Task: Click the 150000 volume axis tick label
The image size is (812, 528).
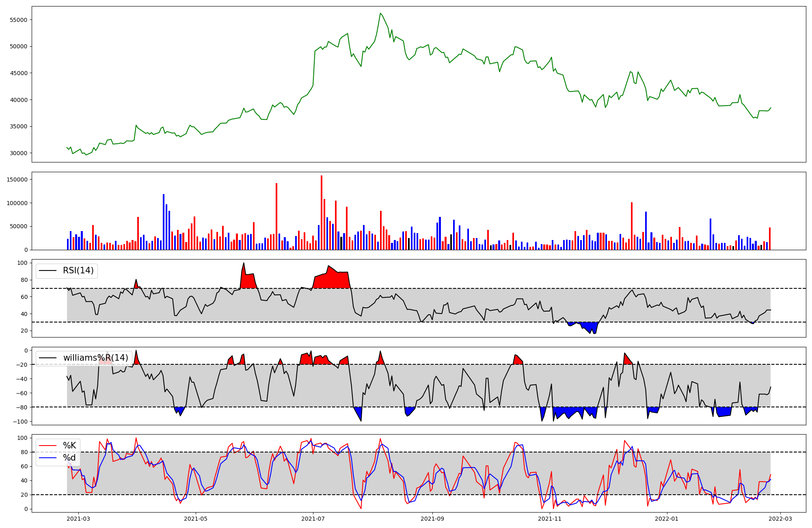Action: tap(17, 180)
